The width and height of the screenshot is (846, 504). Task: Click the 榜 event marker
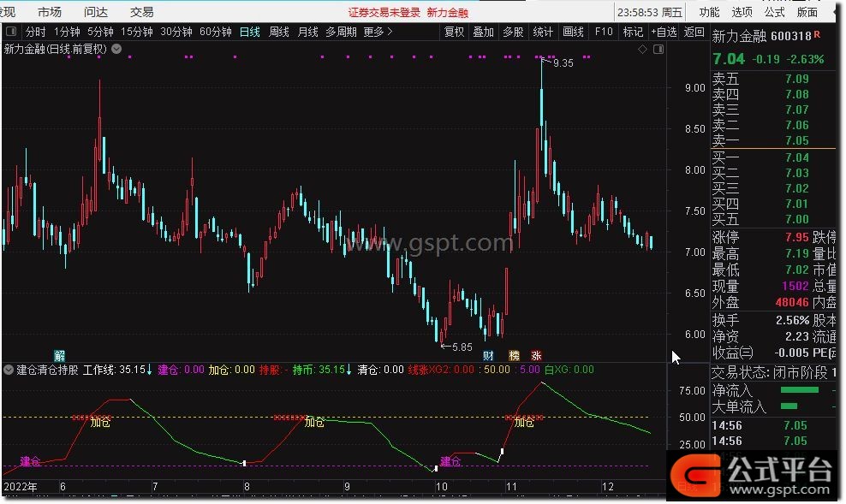tap(514, 355)
